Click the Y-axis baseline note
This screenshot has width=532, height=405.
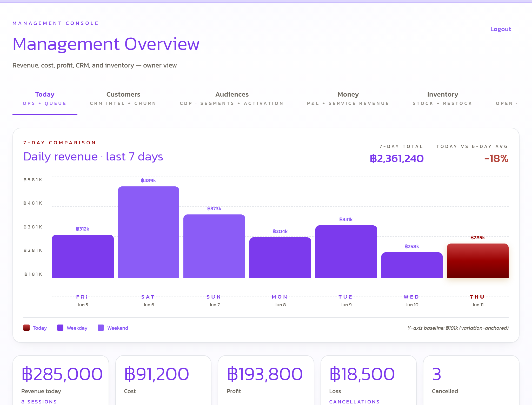pos(458,328)
